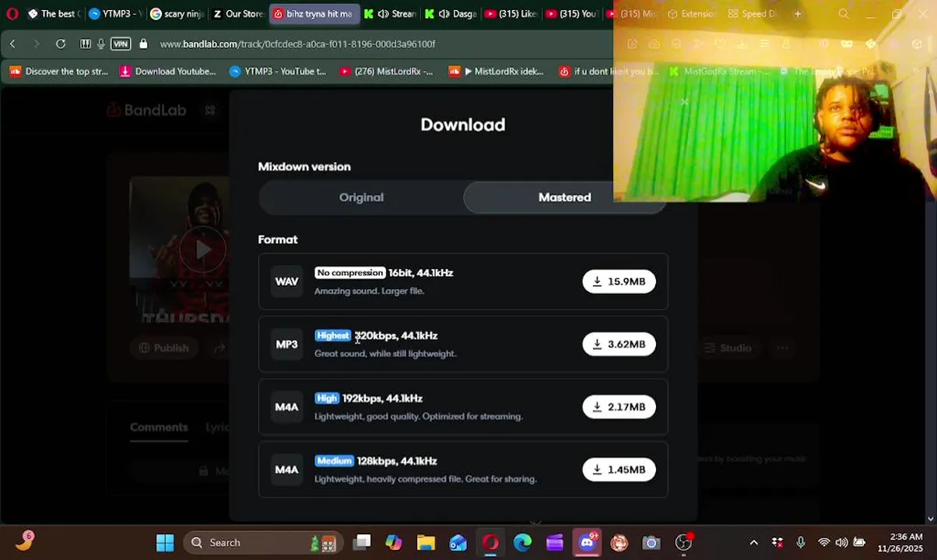Image resolution: width=937 pixels, height=560 pixels.
Task: Click the BandLab logo behind the dialog
Action: [146, 110]
